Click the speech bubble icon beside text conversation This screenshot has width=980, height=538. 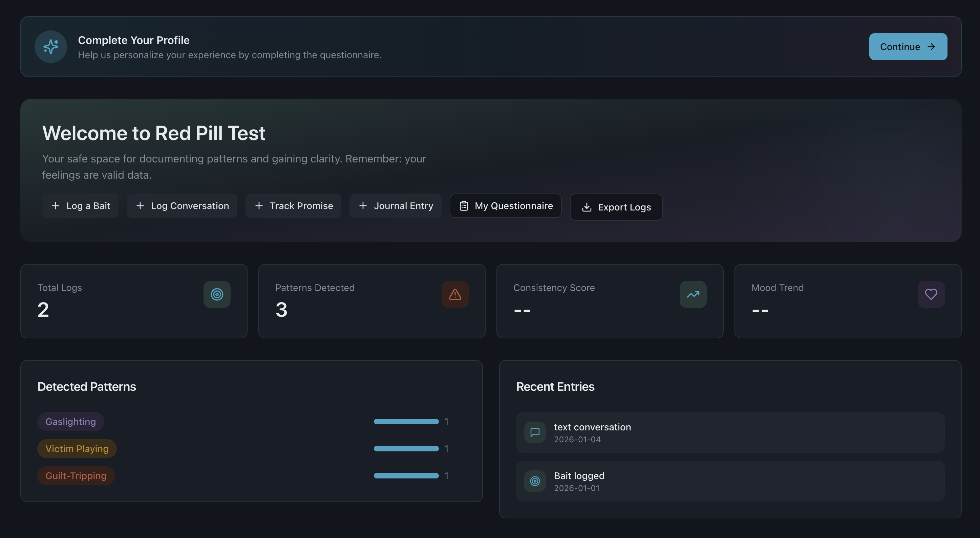point(534,432)
